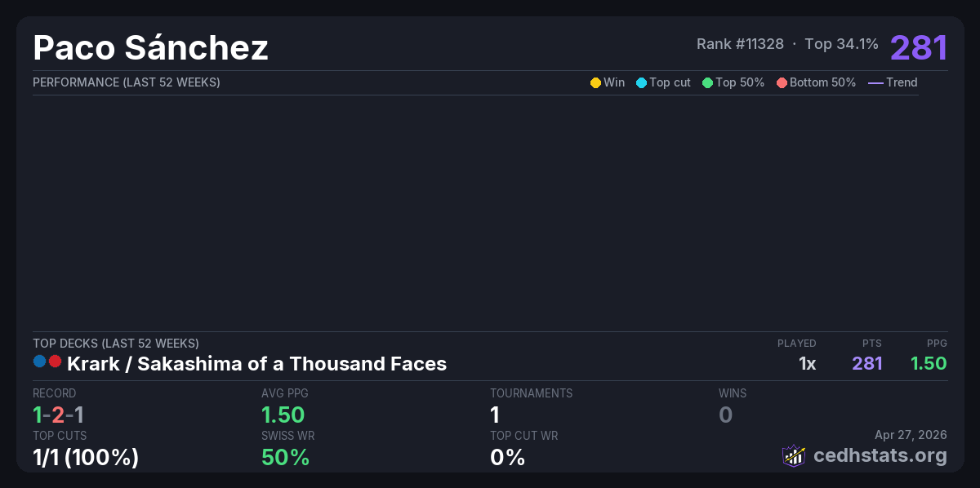Click the red mana color dot
980x488 pixels.
(x=55, y=361)
